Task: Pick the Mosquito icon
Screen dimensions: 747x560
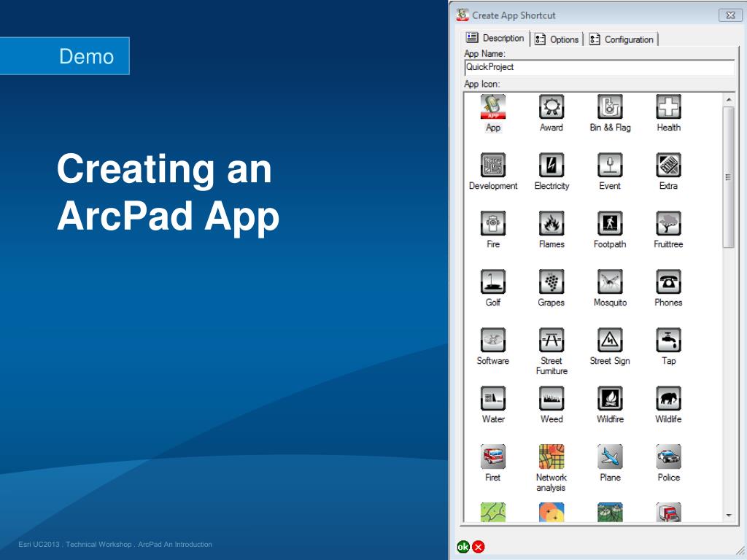Action: (610, 281)
